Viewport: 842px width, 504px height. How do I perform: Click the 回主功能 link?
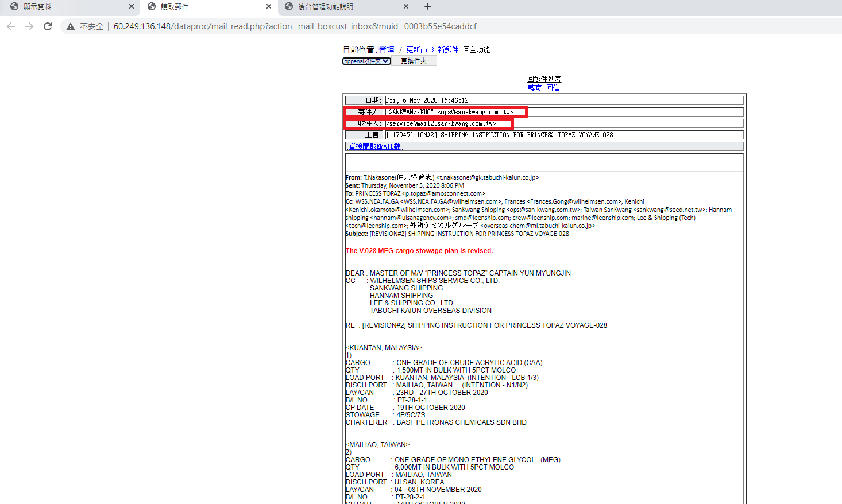476,50
